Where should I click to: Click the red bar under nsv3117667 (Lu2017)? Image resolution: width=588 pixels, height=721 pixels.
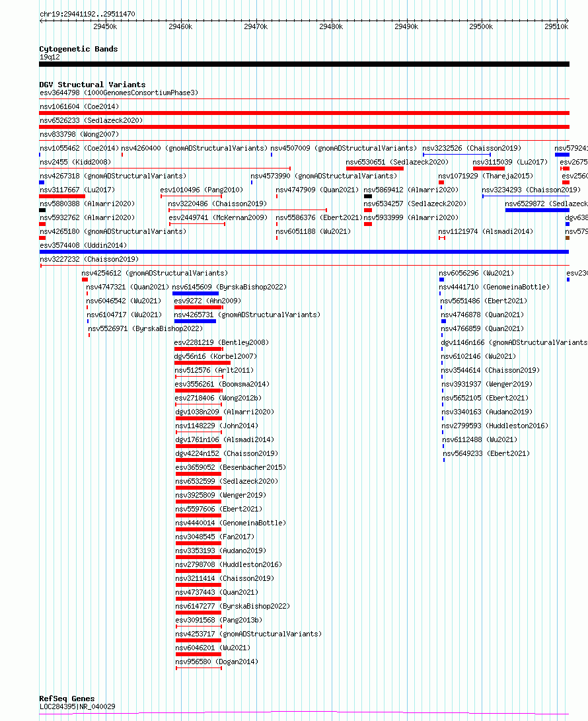point(62,196)
